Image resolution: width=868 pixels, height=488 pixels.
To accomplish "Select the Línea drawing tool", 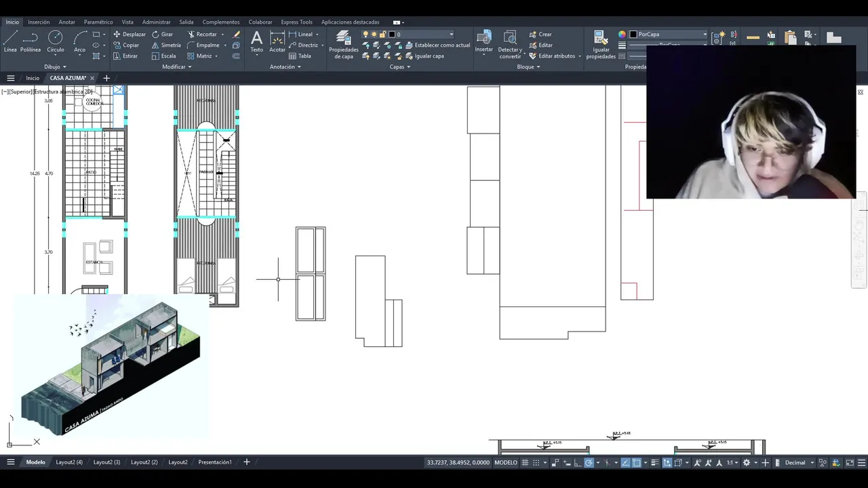I will [10, 41].
